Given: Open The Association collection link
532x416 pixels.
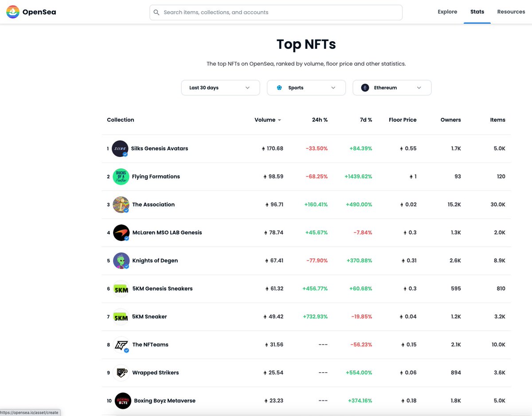Looking at the screenshot, I should (153, 204).
